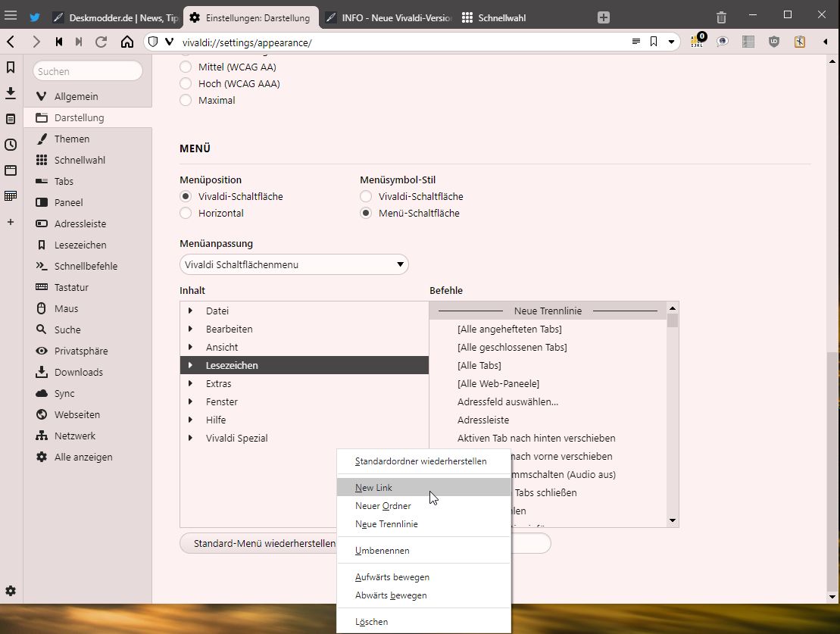Bookmark this page from the address bar
This screenshot has width=840, height=634.
654,42
